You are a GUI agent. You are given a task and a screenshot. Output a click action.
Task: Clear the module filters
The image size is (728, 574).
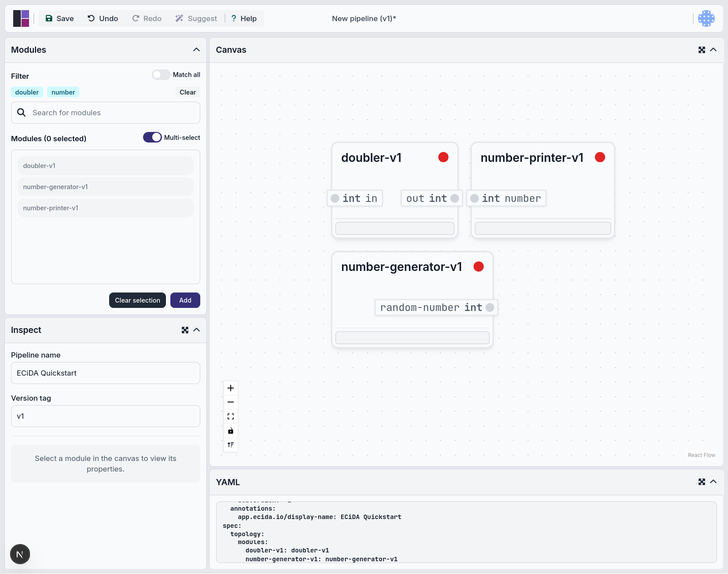pyautogui.click(x=188, y=92)
